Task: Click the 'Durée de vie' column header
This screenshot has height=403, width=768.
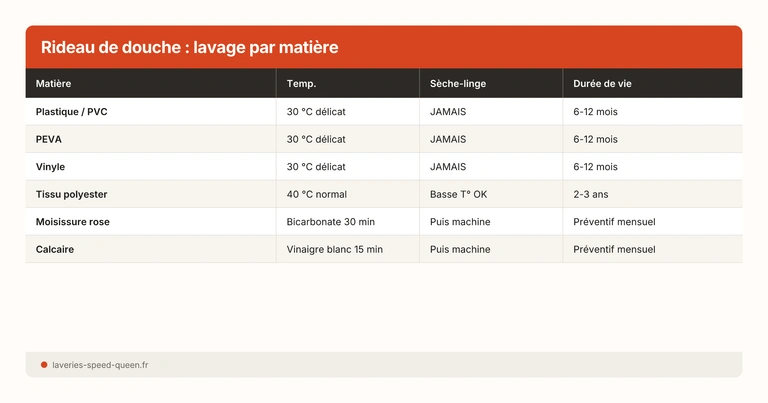Action: click(x=602, y=83)
